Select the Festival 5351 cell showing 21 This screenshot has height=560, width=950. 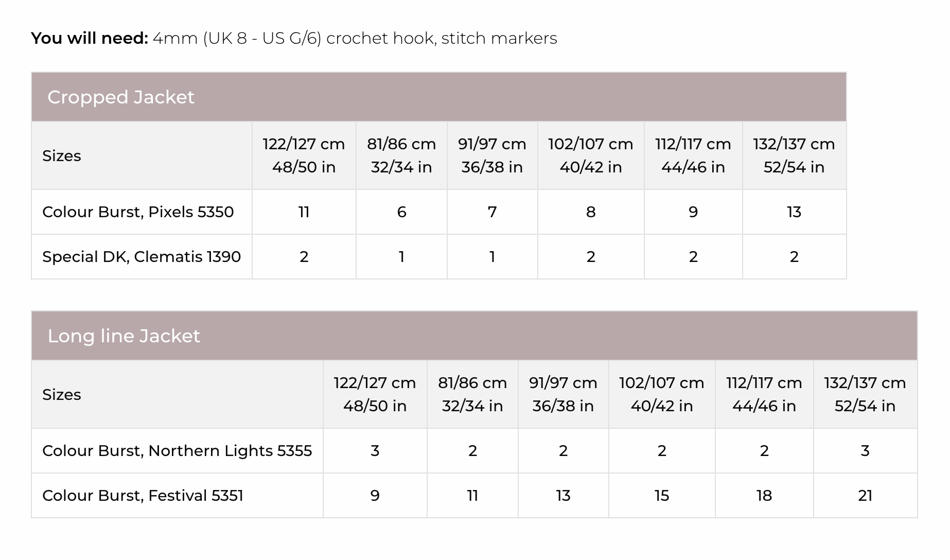865,495
